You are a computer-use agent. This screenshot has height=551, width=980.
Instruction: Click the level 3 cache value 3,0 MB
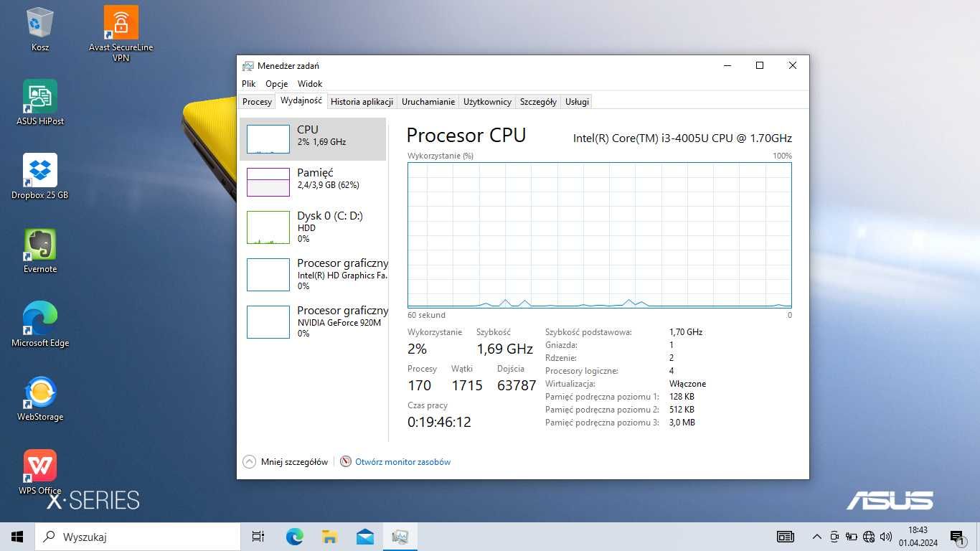[682, 423]
